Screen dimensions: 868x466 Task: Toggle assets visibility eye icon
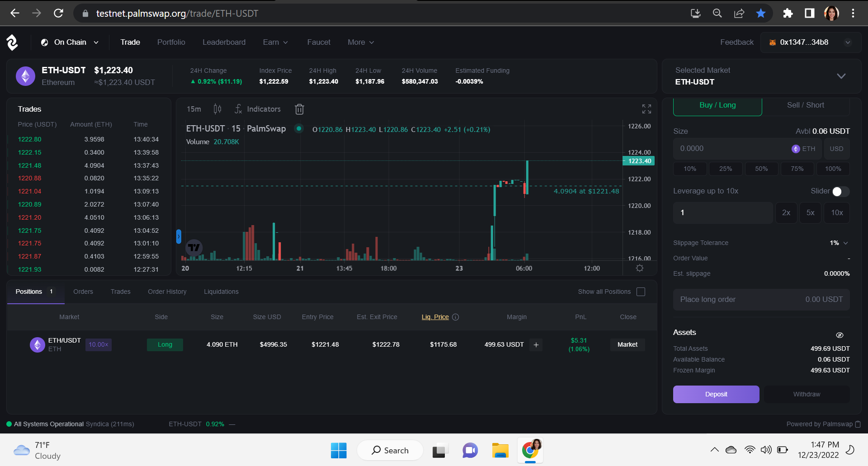[840, 335]
